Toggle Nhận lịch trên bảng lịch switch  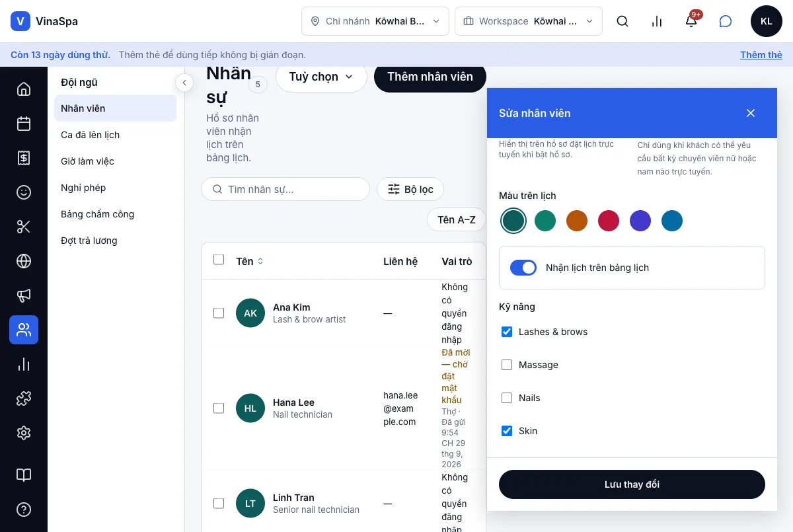click(523, 268)
